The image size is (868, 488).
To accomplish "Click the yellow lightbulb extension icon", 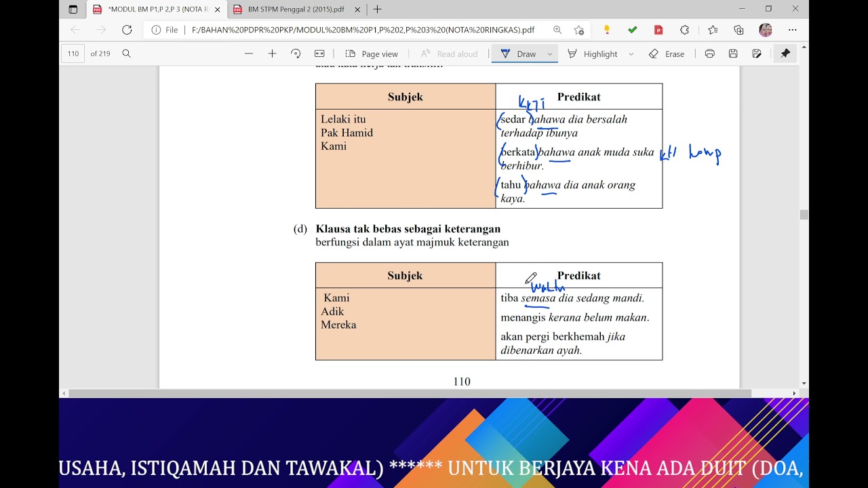I will click(607, 30).
